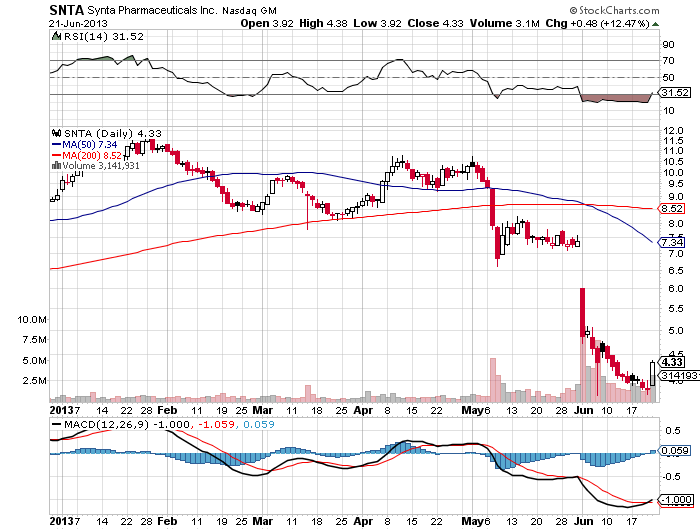Click the boxed 31.52 RSI axis label
The height and width of the screenshot is (530, 700).
tap(675, 92)
